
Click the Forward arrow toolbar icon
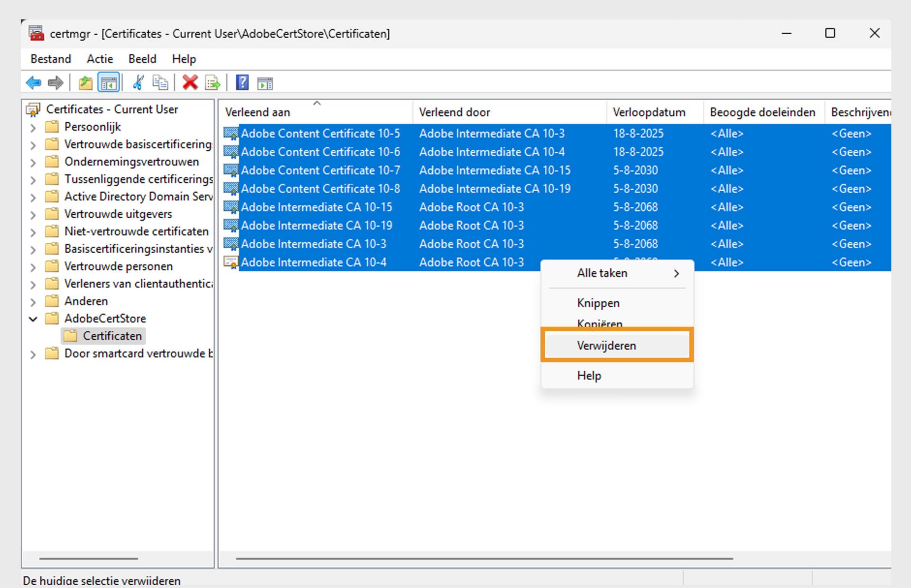56,83
